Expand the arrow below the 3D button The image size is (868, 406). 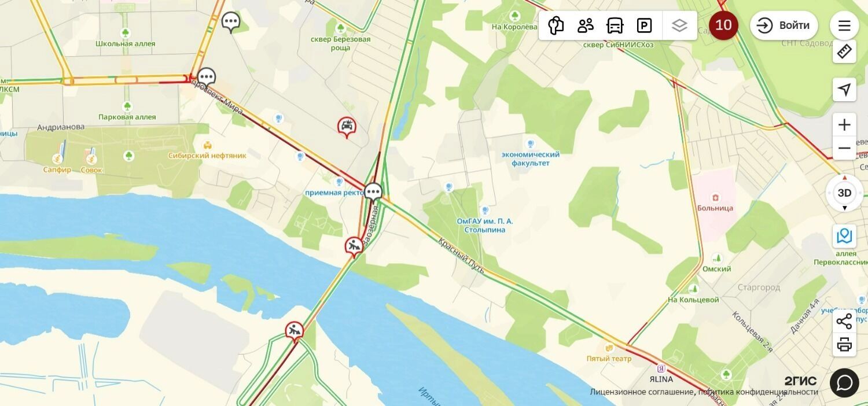coord(844,208)
